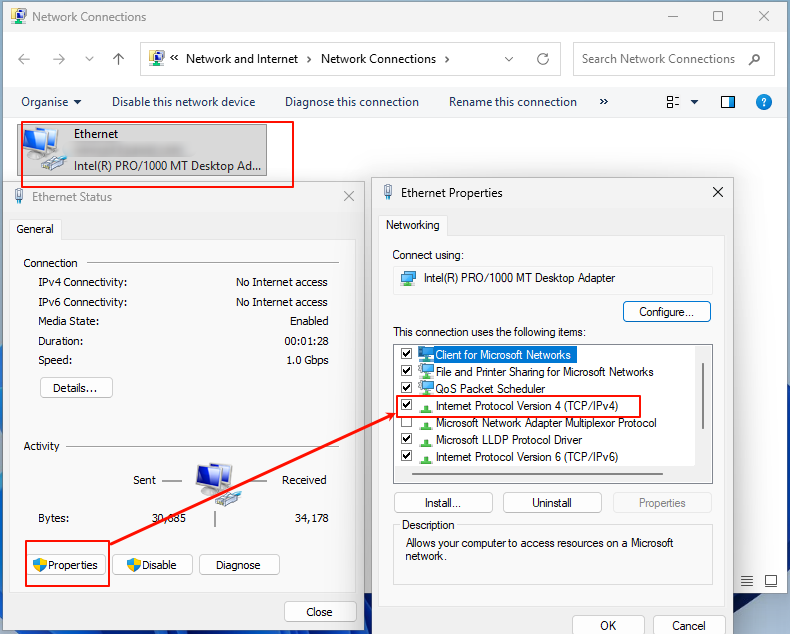Choose 'Disable this network device'

(183, 102)
